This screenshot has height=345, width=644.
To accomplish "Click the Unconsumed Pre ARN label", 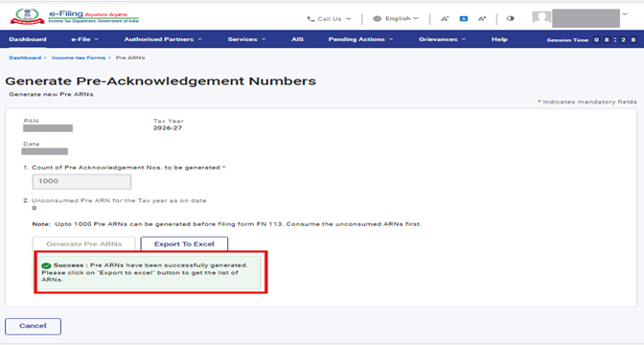I will tap(119, 201).
